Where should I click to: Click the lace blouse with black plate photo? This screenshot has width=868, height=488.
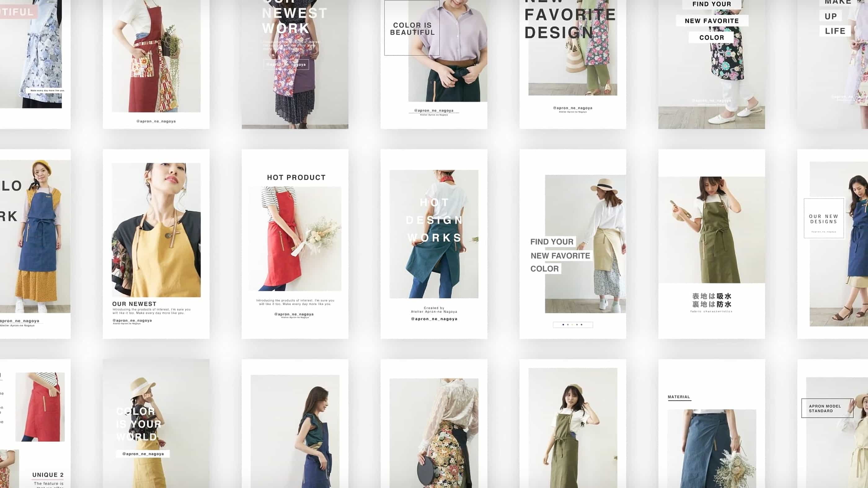[x=434, y=433]
